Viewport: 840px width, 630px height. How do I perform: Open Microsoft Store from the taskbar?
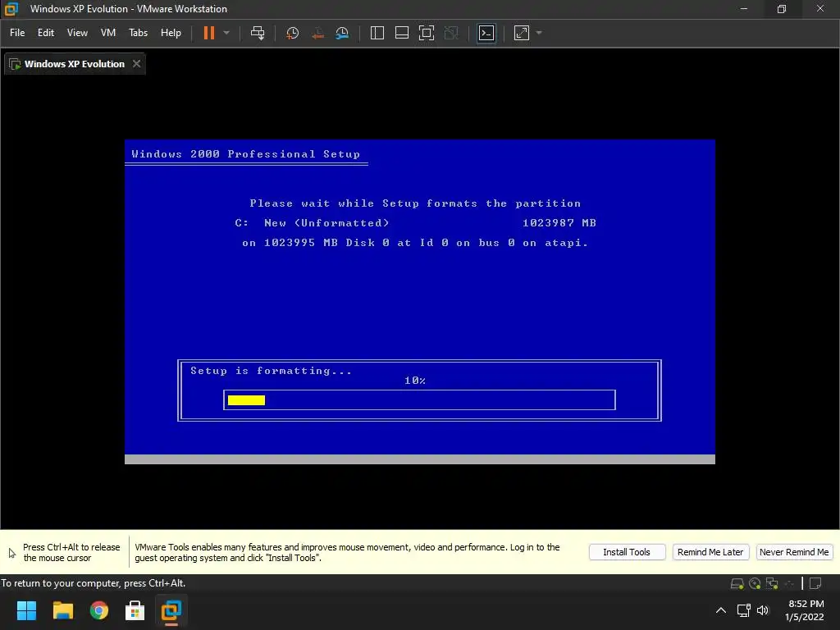135,610
